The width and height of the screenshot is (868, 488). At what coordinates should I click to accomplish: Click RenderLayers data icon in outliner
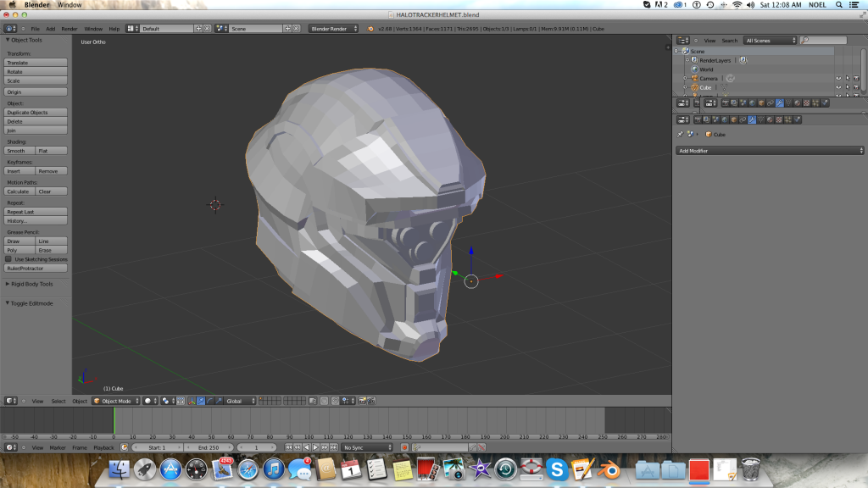743,60
